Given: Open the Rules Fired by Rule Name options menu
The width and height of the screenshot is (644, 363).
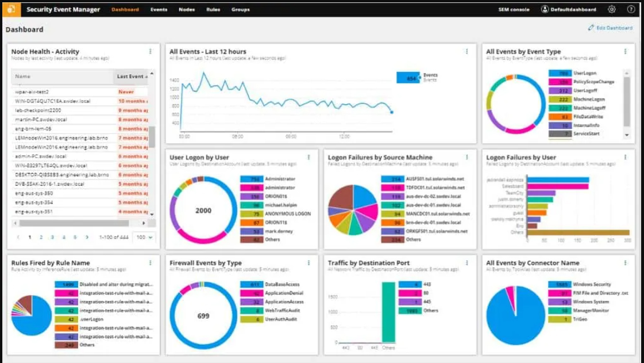Looking at the screenshot, I should [151, 263].
